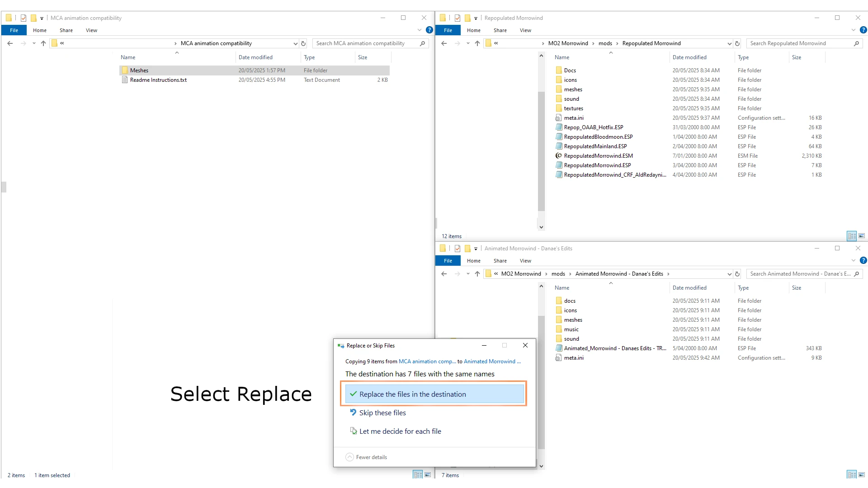The image size is (868, 488).
Task: Select RepopulatedMorrowind.ESM file
Action: (x=598, y=156)
